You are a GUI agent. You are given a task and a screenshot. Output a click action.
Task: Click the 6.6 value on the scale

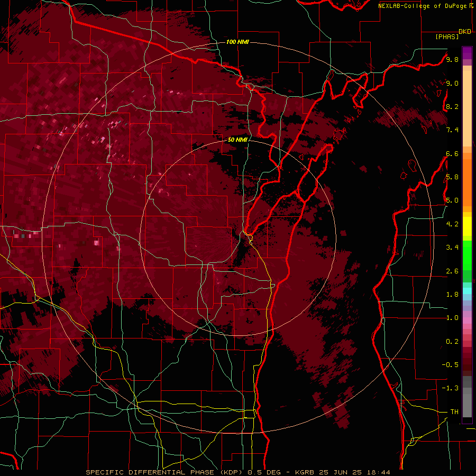click(452, 153)
